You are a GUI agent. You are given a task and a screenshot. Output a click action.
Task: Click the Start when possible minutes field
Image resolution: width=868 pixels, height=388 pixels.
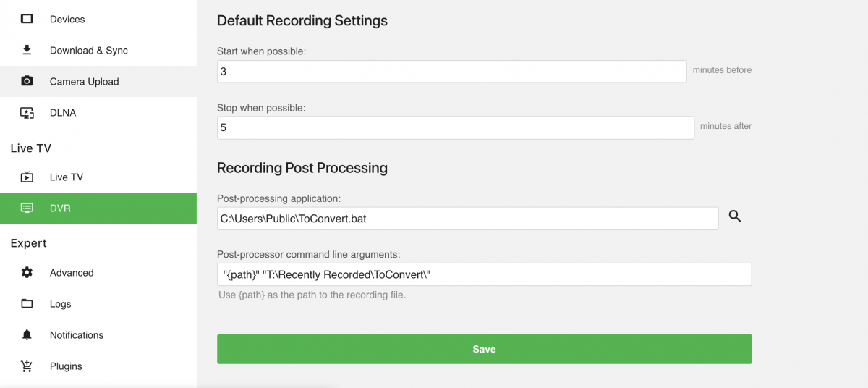451,72
